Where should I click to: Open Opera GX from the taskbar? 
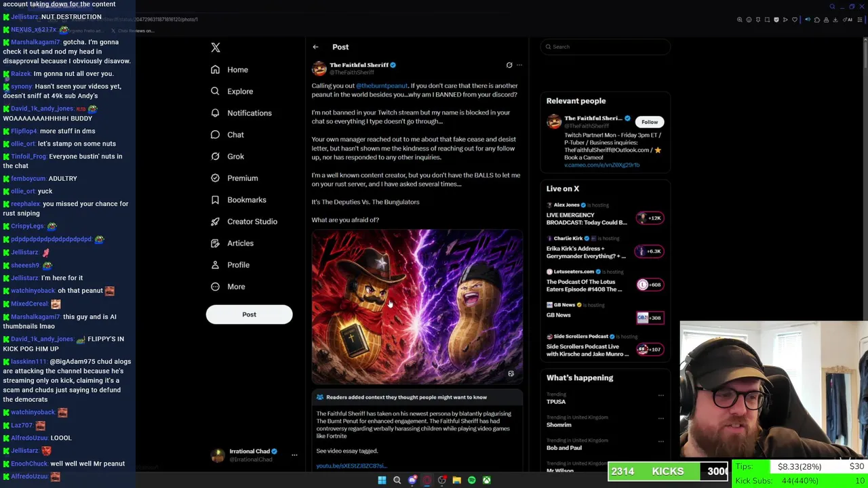[427, 480]
